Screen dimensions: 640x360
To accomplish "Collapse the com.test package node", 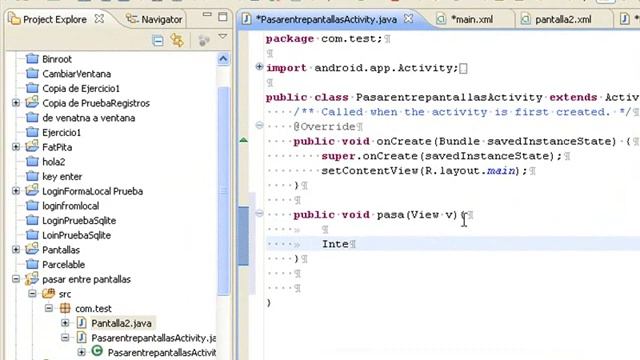I will coord(49,308).
